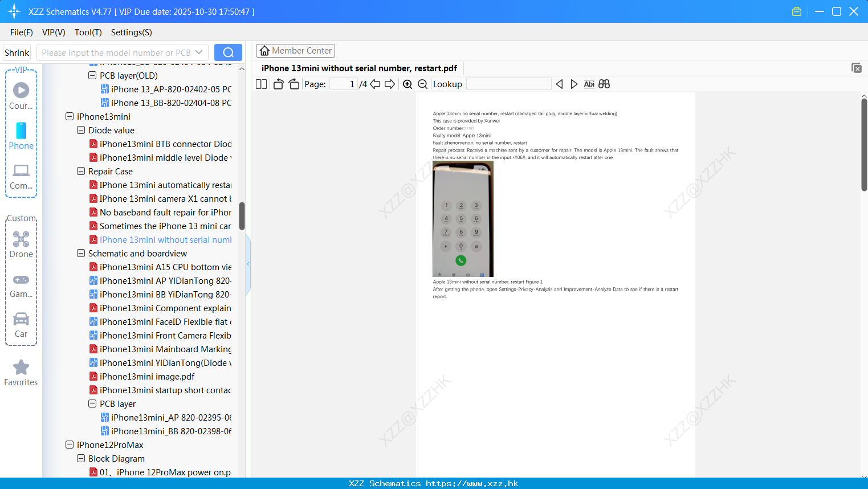Find previous lookup match
Screen dimensions: 868x489
(559, 84)
